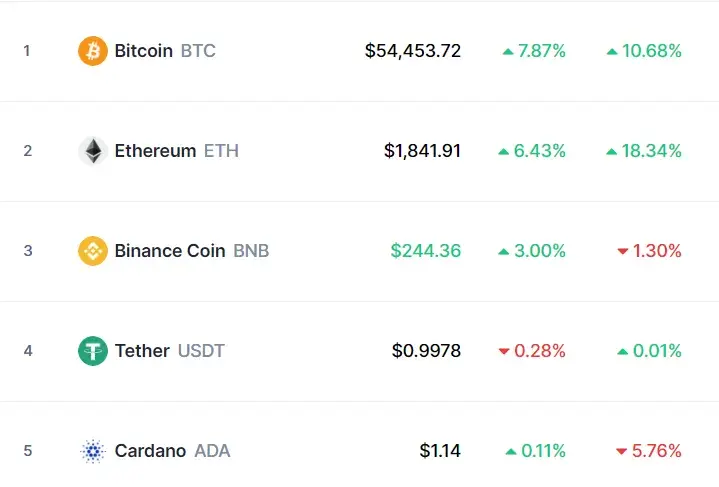This screenshot has height=487, width=719.
Task: Click Bitcoin's price $54,453.72
Action: tap(413, 51)
